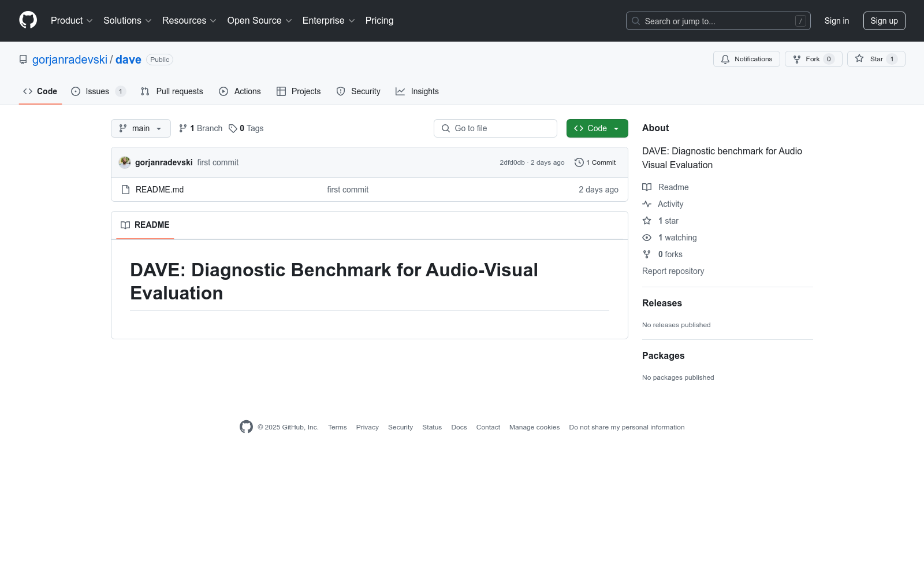Open the Pull requests tab
This screenshot has width=924, height=578.
tap(172, 91)
